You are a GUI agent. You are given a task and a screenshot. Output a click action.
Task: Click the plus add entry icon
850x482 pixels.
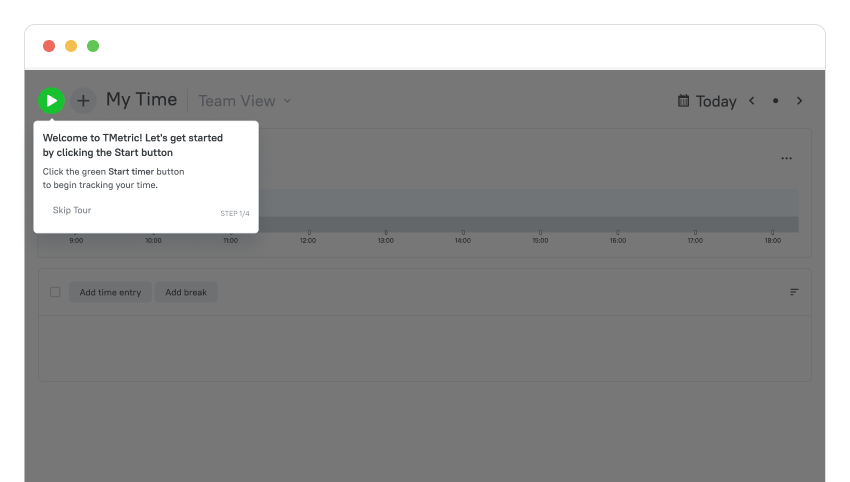pyautogui.click(x=83, y=101)
